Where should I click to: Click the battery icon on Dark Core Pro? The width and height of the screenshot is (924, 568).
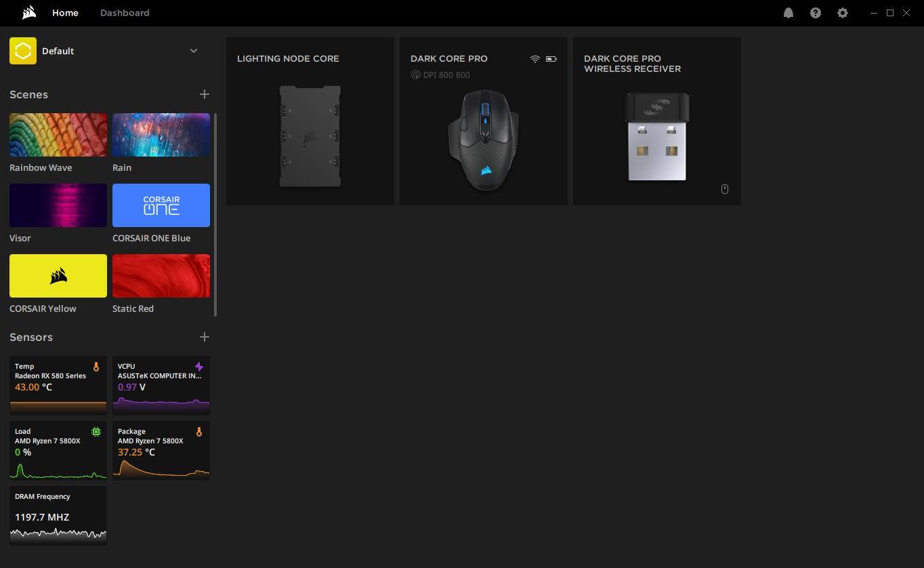[551, 59]
